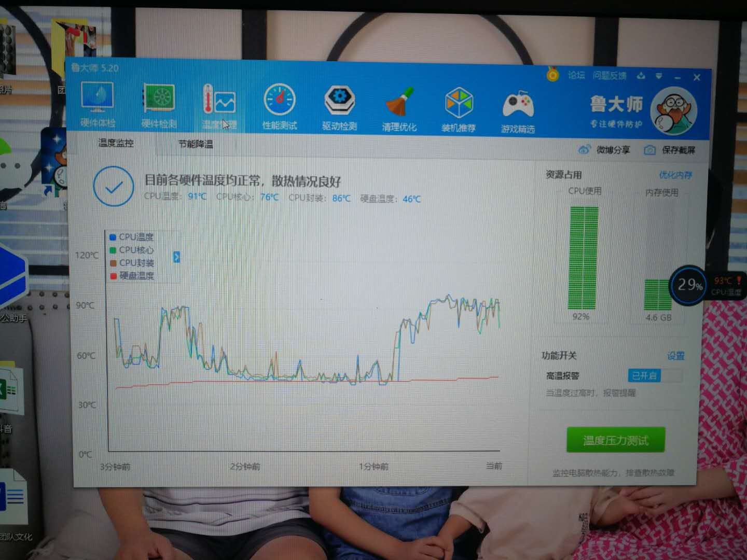
Task: Open 问题反馈 feedback link
Action: click(610, 76)
